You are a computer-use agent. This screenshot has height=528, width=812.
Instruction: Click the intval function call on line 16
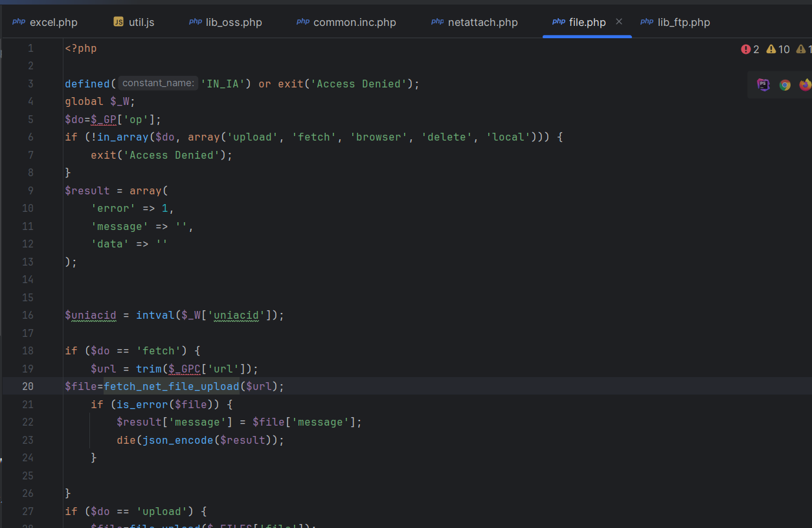pyautogui.click(x=155, y=316)
